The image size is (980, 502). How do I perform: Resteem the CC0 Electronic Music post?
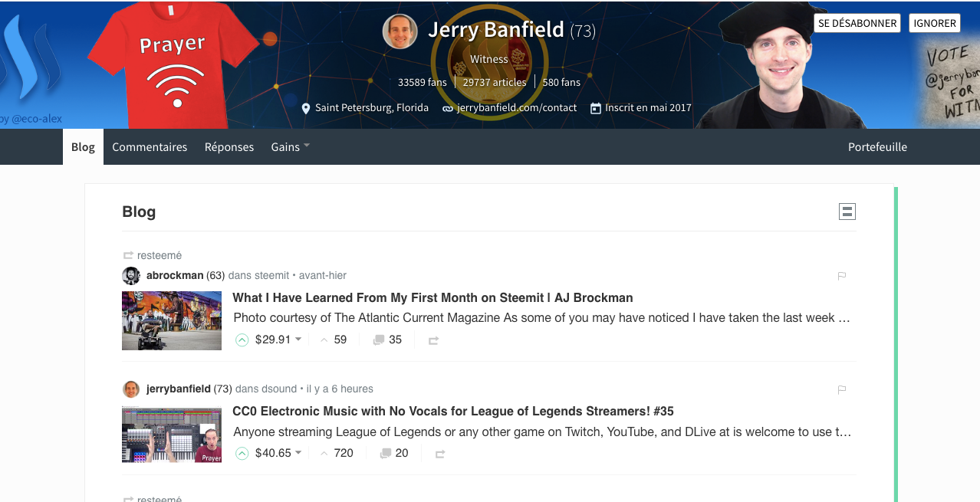coord(440,454)
